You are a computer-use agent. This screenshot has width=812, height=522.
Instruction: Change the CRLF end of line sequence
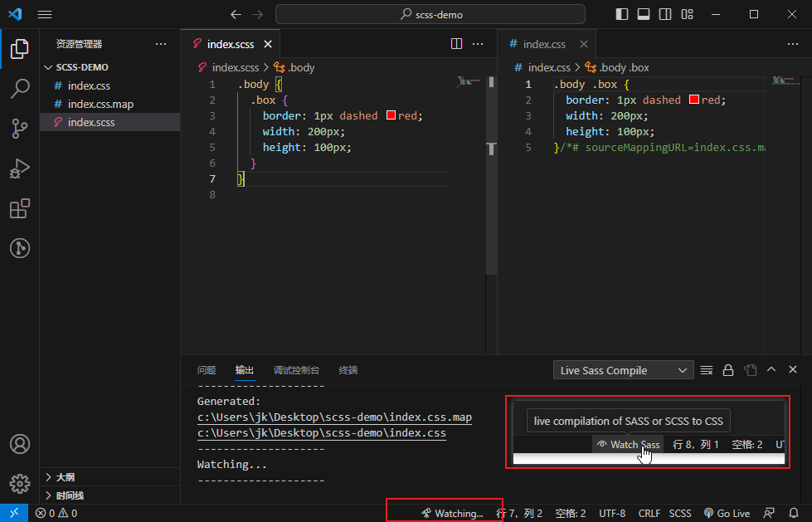pyautogui.click(x=649, y=513)
